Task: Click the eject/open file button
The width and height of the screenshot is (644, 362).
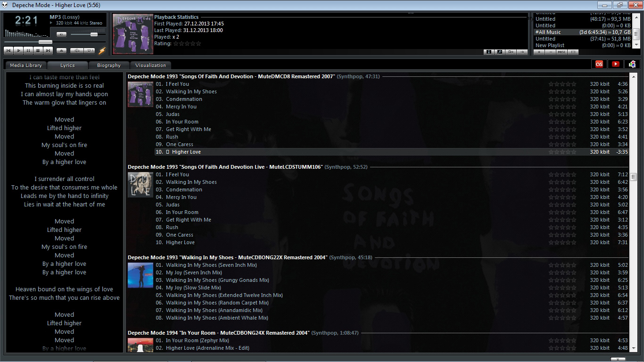Action: click(x=61, y=50)
